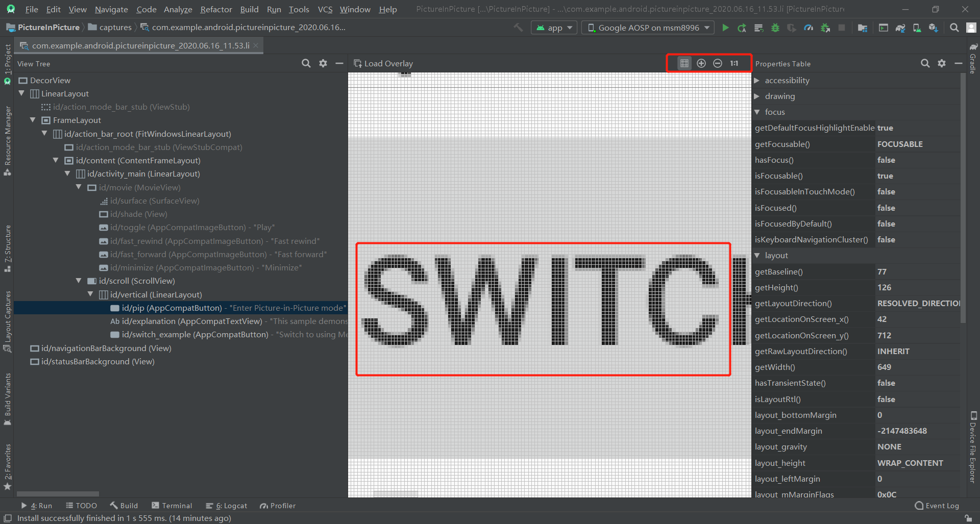Zoom in on the layout preview
The image size is (980, 524).
701,63
